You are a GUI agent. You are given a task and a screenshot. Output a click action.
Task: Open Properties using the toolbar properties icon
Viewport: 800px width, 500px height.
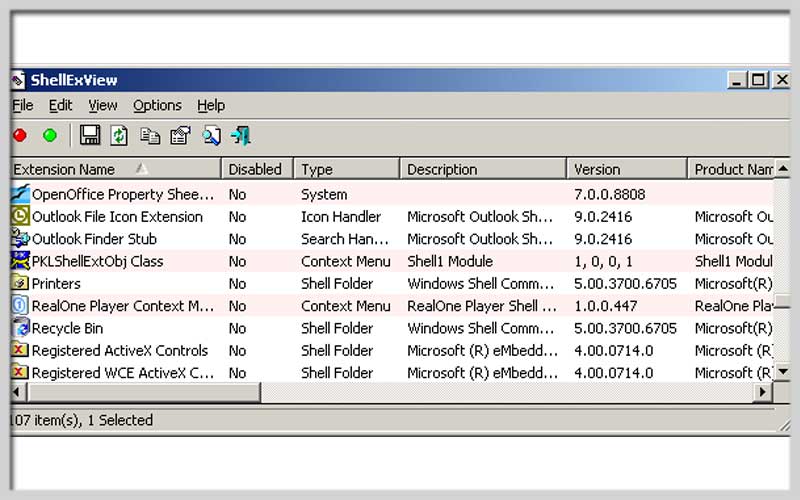pos(180,136)
